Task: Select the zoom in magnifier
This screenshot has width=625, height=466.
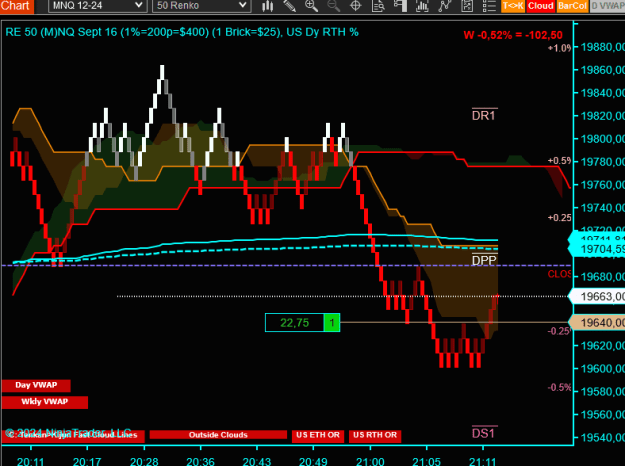Action: (x=311, y=6)
